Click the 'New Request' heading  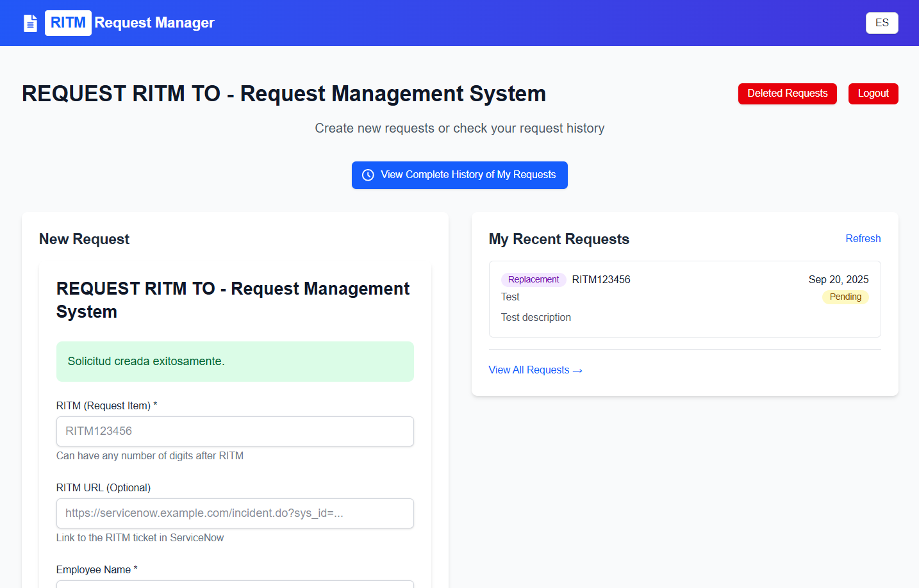coord(84,239)
